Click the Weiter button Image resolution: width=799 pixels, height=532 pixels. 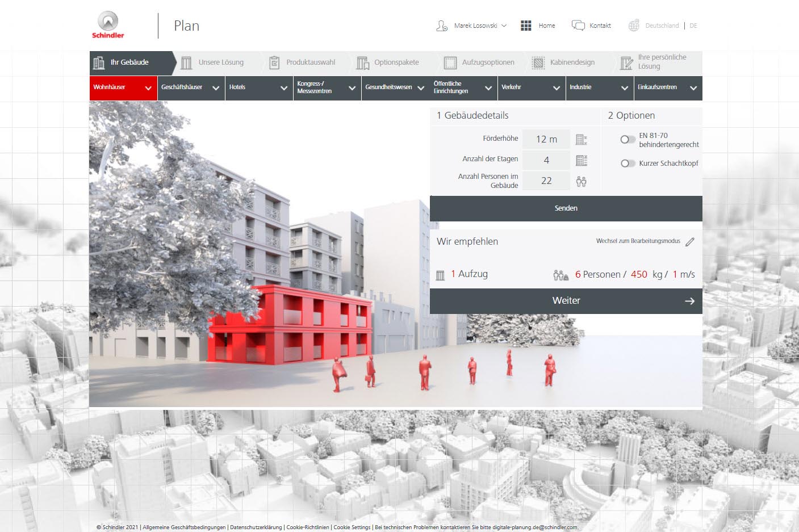566,301
